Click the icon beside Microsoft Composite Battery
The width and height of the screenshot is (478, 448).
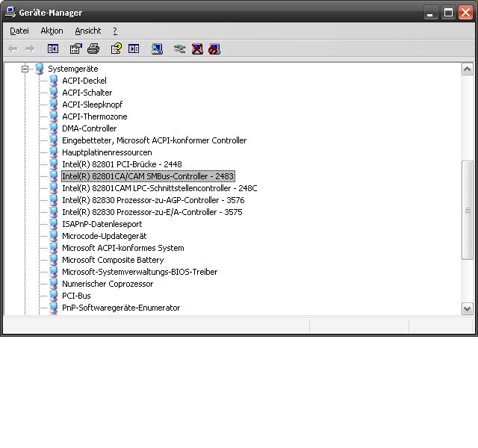[54, 260]
